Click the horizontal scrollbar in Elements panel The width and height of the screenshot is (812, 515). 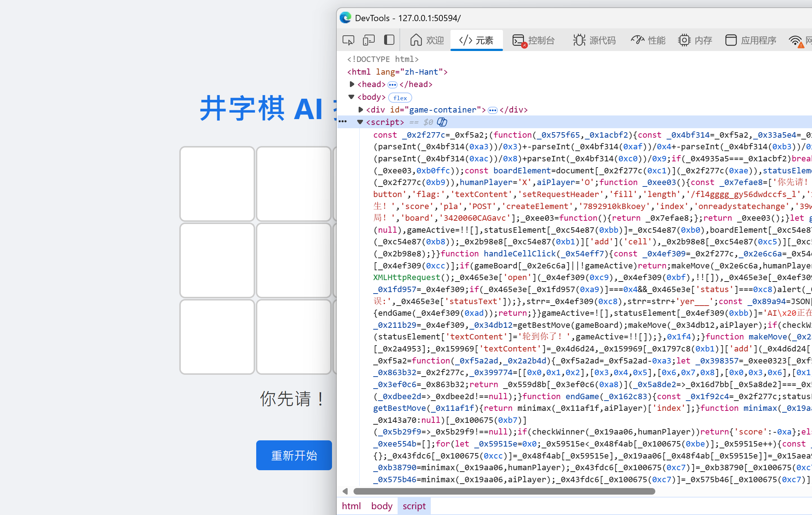(x=504, y=491)
